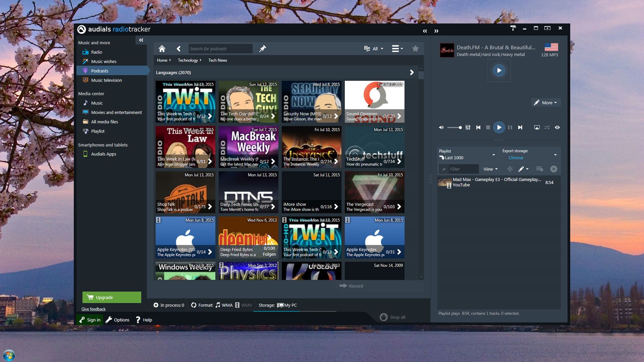Viewport: 644px width, 362px height.
Task: Click the Format refresh icon
Action: point(194,305)
